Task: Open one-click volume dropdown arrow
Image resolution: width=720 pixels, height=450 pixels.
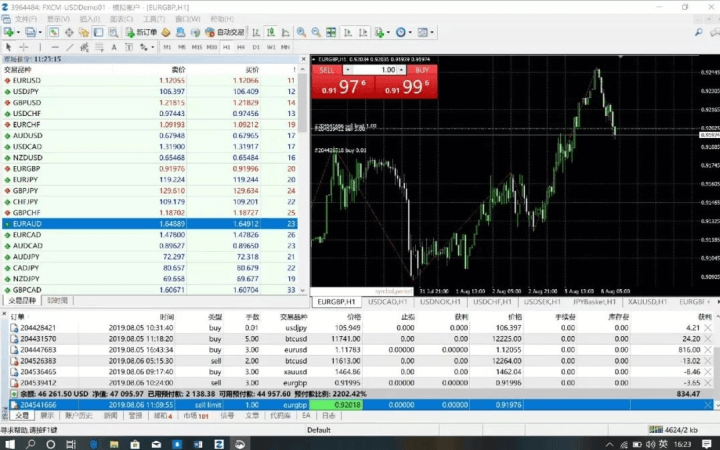Action: tap(348, 70)
